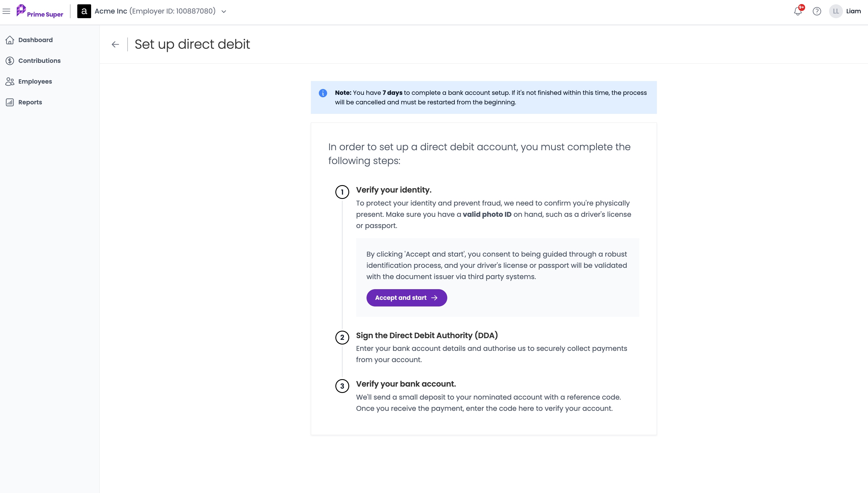
Task: Click the Prime Super logo
Action: 40,11
